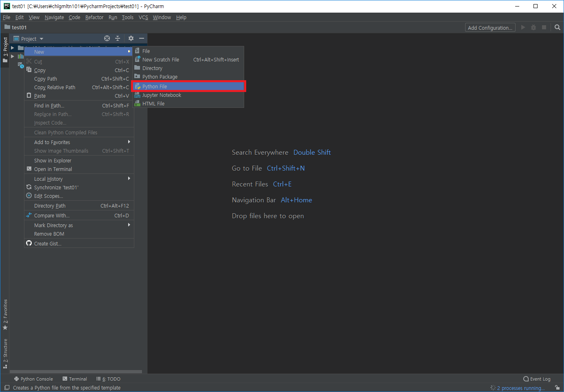This screenshot has width=564, height=392.
Task: Click the lock icon in status bar
Action: tap(557, 388)
